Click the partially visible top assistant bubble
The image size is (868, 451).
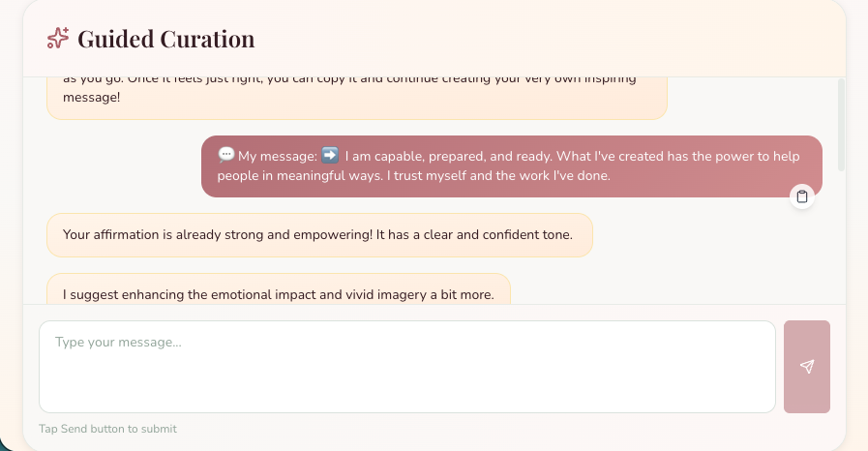pyautogui.click(x=357, y=98)
